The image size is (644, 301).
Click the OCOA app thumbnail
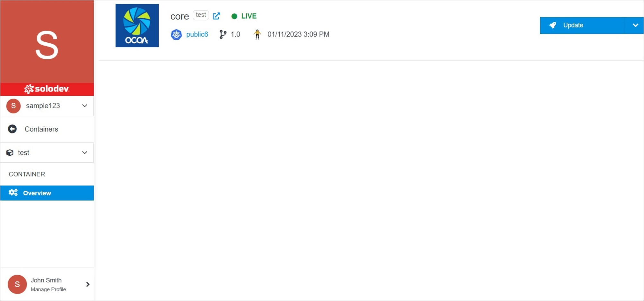(137, 26)
